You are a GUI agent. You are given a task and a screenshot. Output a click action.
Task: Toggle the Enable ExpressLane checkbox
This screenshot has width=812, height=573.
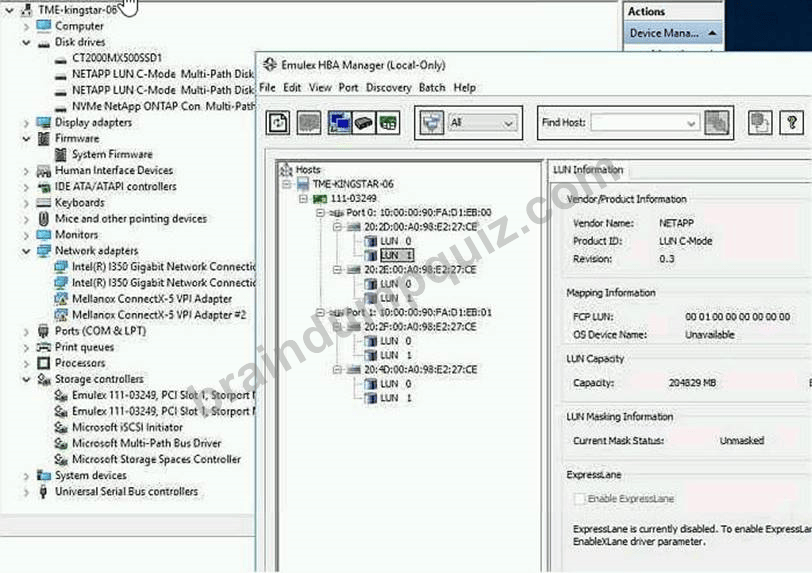(580, 499)
